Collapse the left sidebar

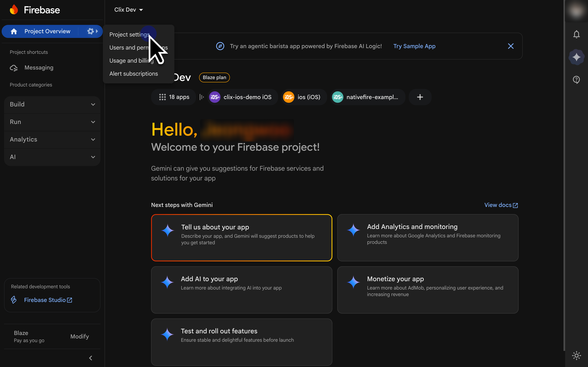point(91,358)
